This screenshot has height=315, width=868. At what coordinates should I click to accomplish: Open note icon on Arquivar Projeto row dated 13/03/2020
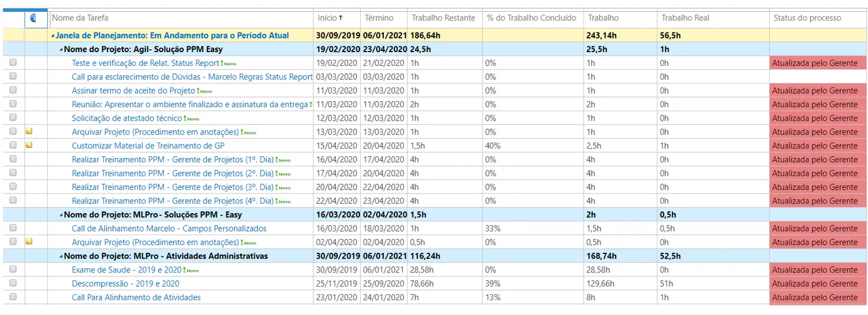pyautogui.click(x=28, y=131)
